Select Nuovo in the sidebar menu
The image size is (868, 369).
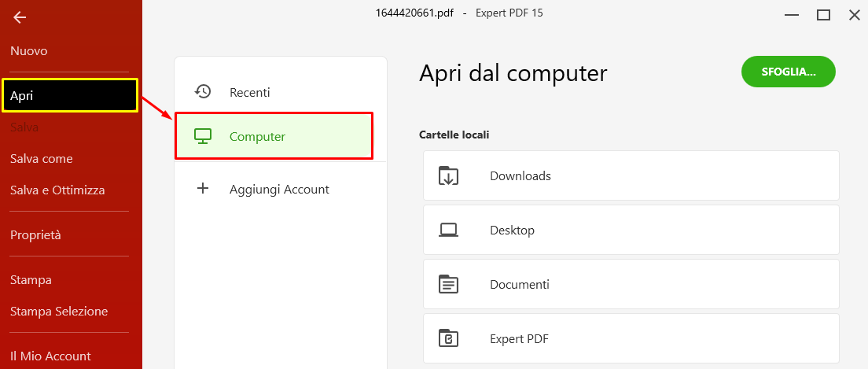click(x=29, y=51)
